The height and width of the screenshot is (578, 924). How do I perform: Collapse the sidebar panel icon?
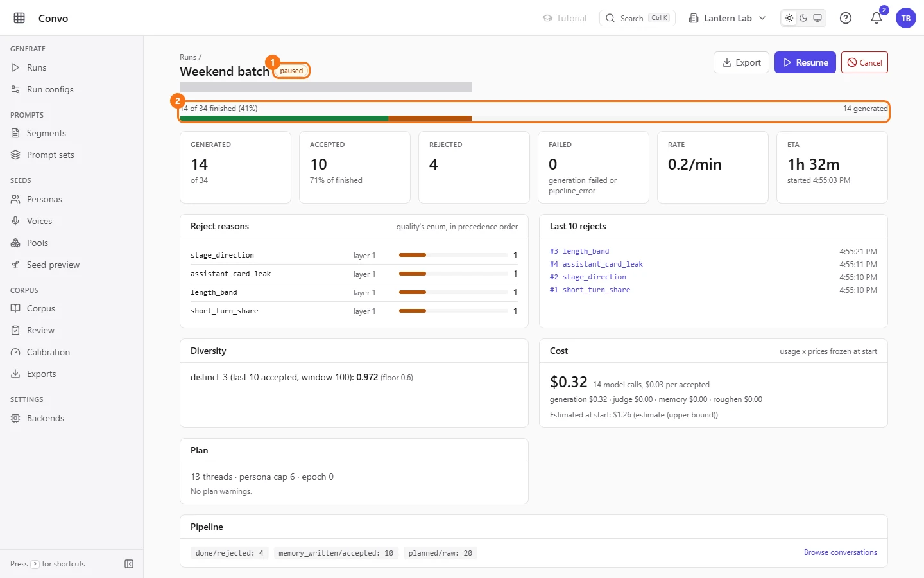(129, 564)
